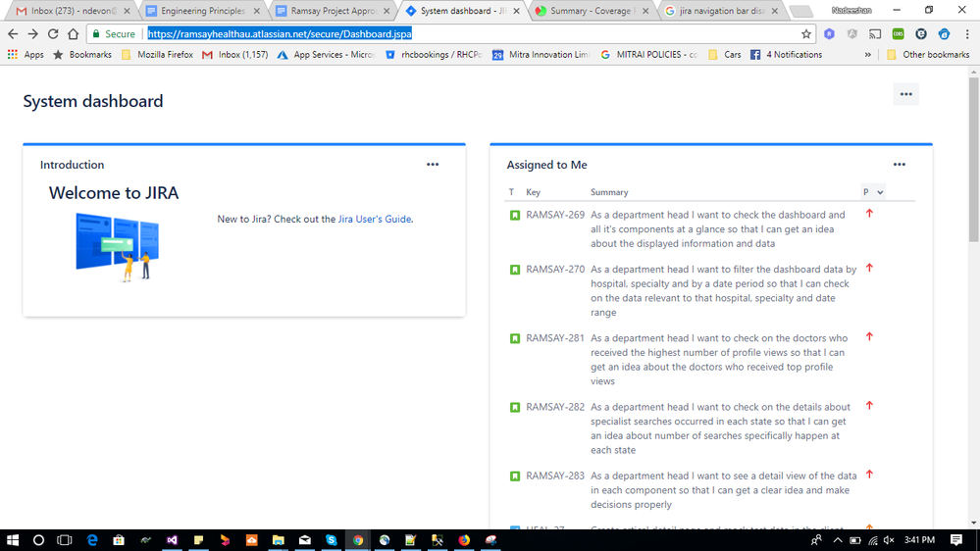
Task: Click the muted volume tray icon
Action: 888,540
